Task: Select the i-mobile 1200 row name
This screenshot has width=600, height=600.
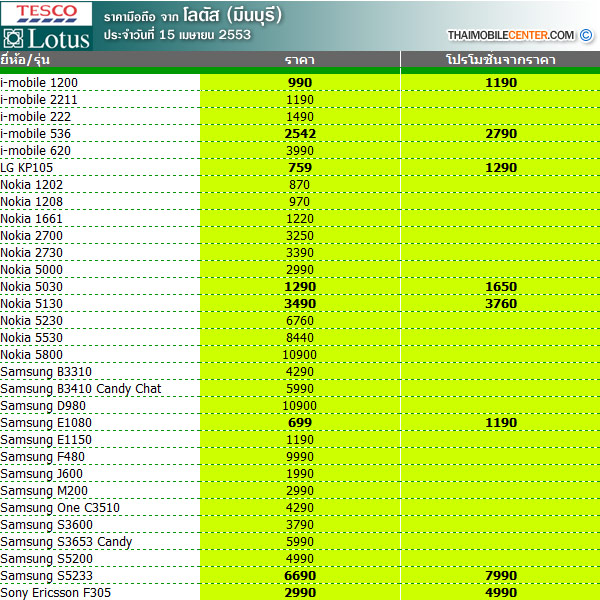Action: [x=39, y=83]
